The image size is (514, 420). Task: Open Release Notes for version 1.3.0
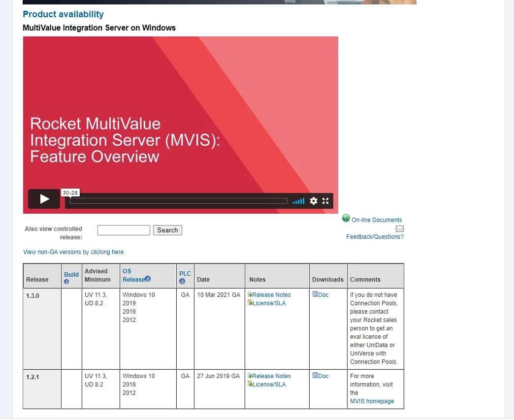[271, 295]
